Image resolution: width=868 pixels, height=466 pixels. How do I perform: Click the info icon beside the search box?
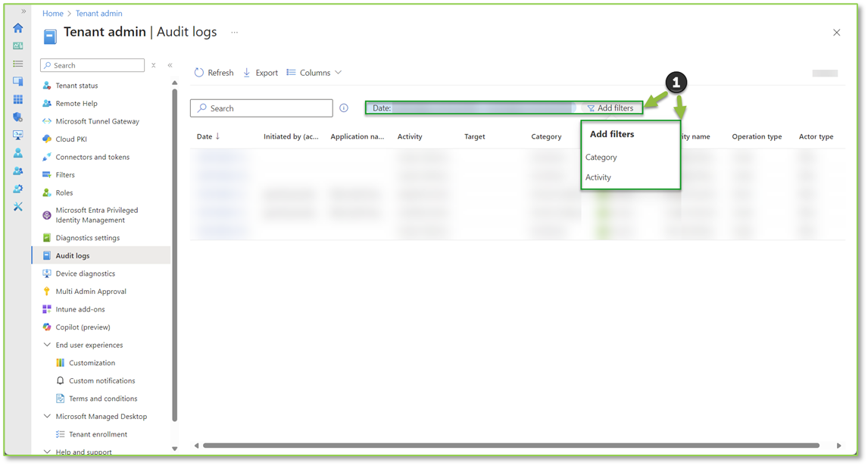[x=343, y=108]
